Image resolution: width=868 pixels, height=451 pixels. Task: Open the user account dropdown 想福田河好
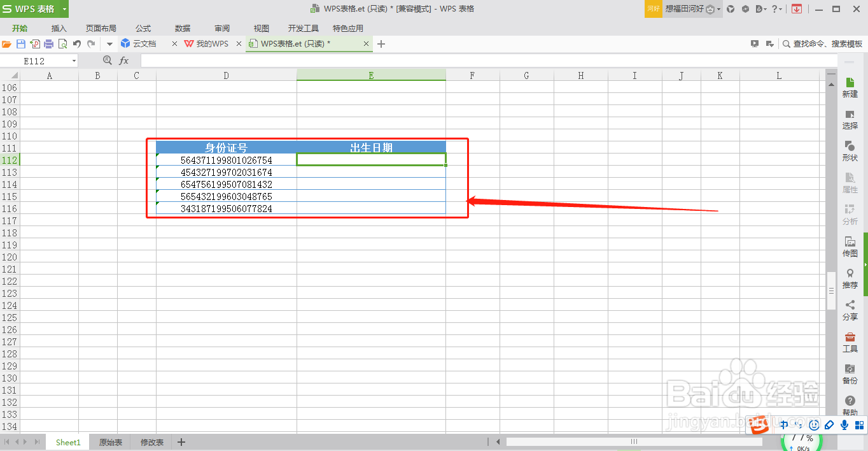tap(692, 9)
